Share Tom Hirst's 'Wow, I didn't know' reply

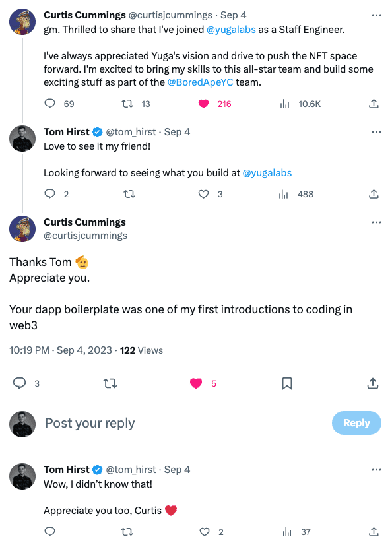374,532
